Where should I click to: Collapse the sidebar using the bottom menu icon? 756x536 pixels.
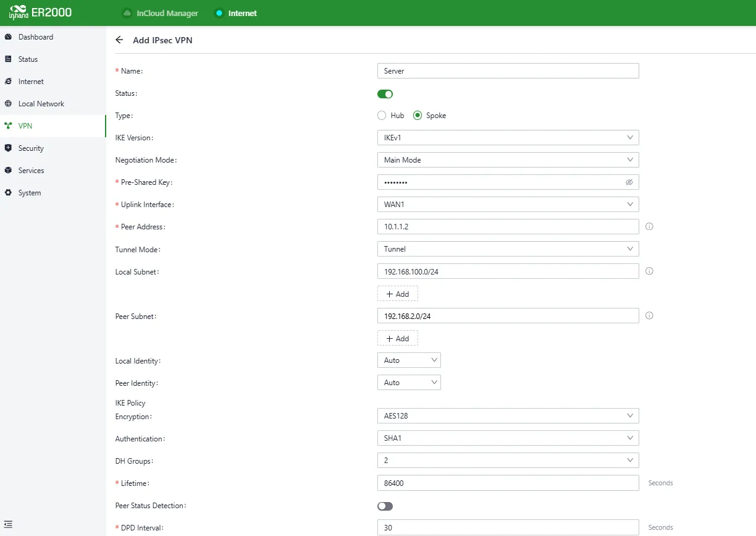point(8,524)
